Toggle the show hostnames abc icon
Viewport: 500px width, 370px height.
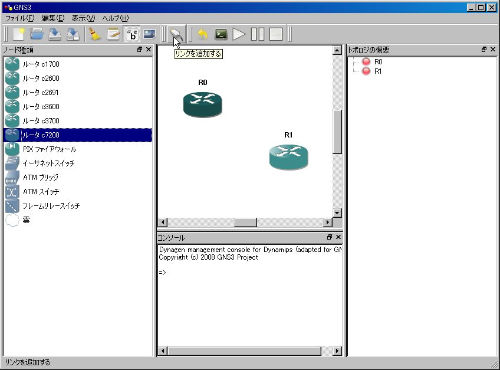pyautogui.click(x=132, y=34)
